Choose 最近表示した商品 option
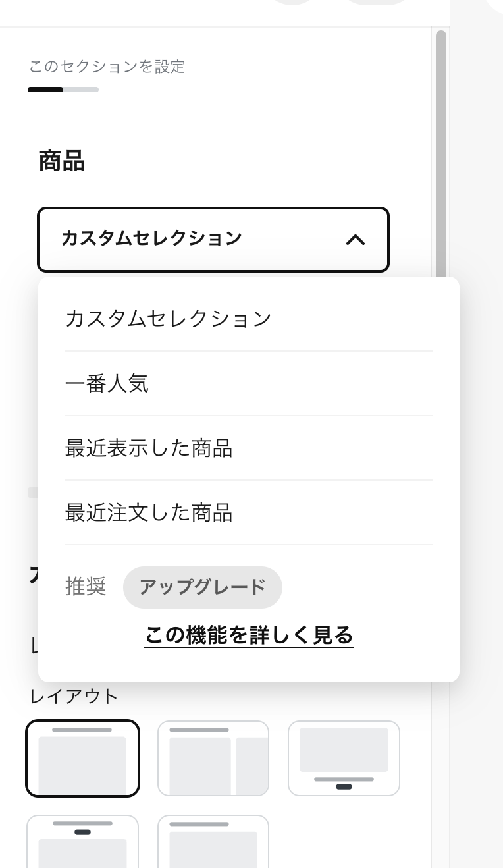Viewport: 503px width, 868px height. click(x=148, y=448)
